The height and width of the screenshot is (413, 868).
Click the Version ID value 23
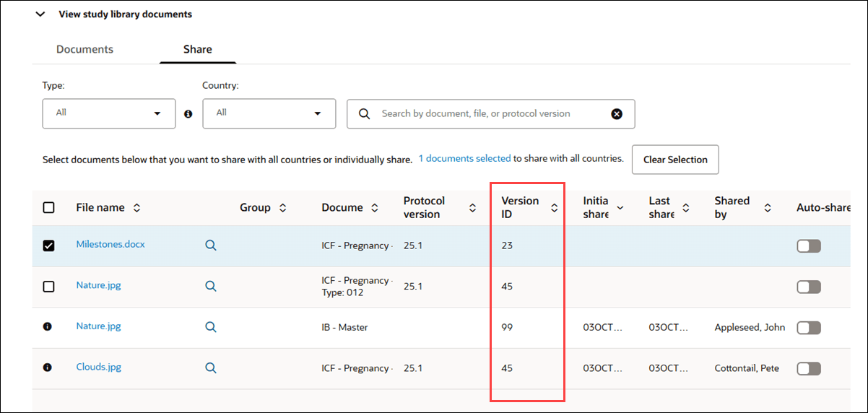[x=507, y=245]
